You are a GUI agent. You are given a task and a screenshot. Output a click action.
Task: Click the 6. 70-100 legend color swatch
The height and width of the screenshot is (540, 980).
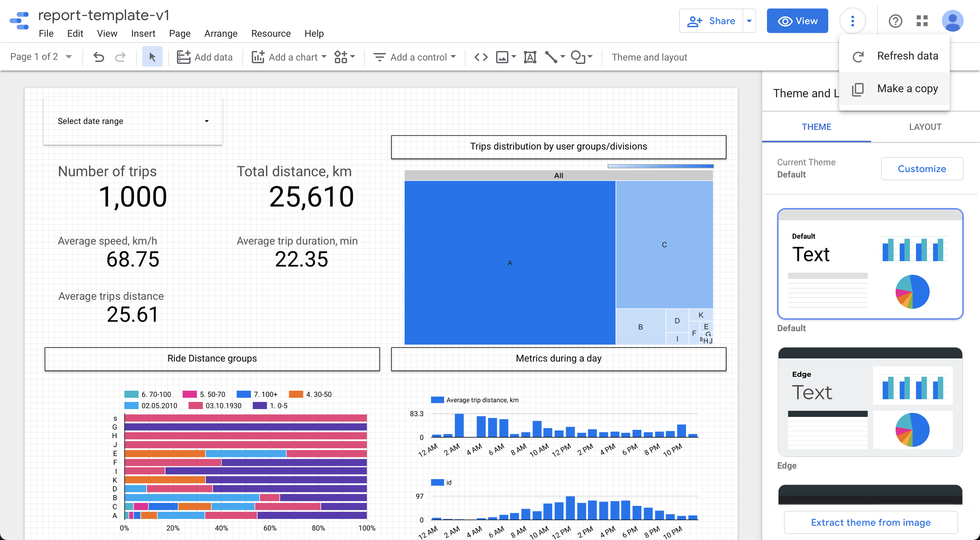pyautogui.click(x=131, y=394)
